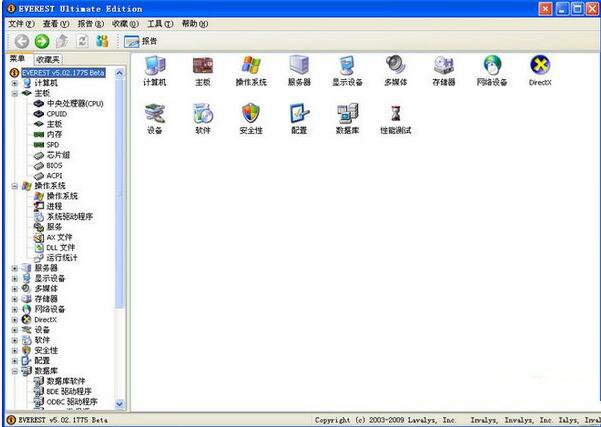Select SPD in the tree

pos(53,145)
